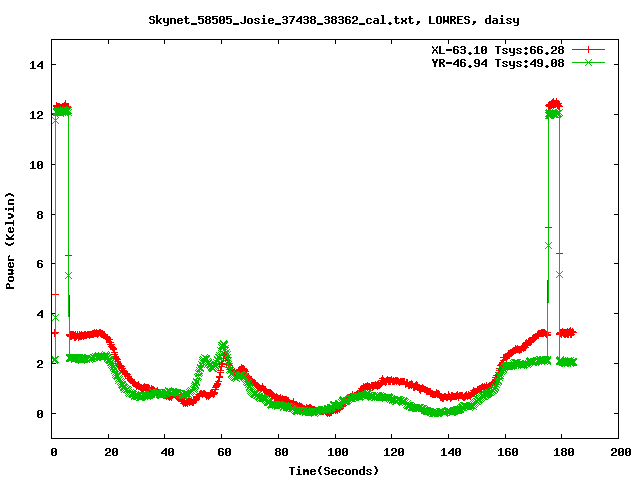Viewport: 640px width, 480px height.
Task: Click the x-axis tick label 80
Action: tap(281, 452)
